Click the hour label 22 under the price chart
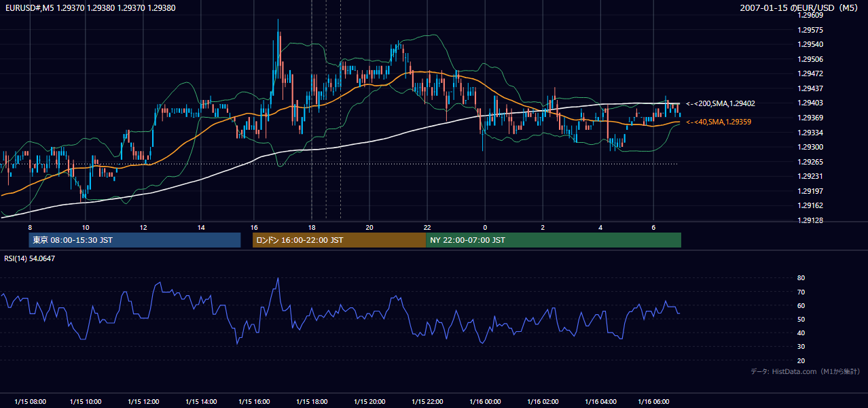 (x=427, y=226)
